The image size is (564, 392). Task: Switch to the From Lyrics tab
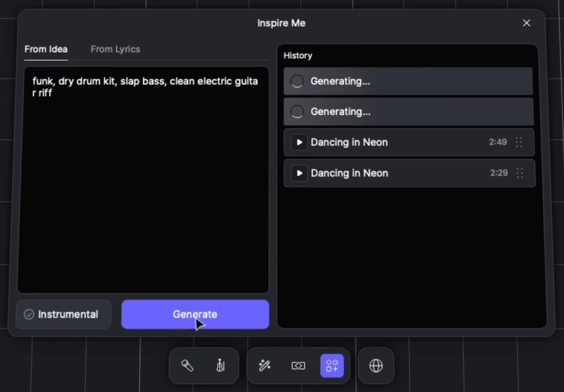coord(115,49)
